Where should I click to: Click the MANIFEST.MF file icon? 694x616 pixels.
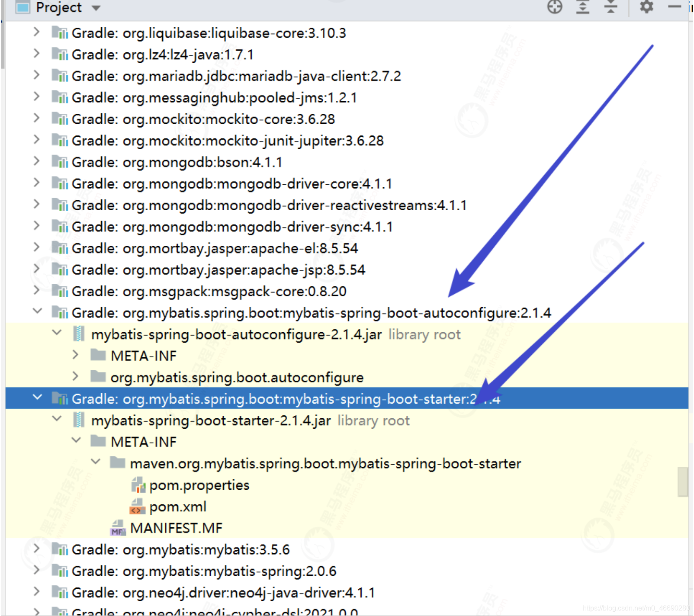click(x=118, y=528)
